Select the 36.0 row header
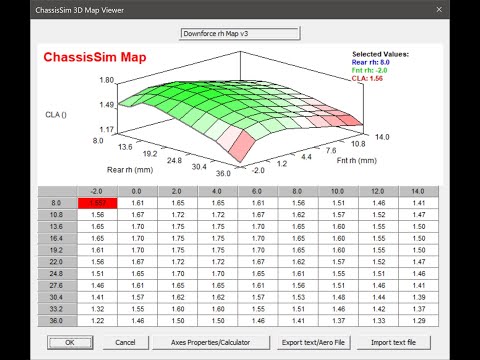The height and width of the screenshot is (360, 480). pos(57,321)
